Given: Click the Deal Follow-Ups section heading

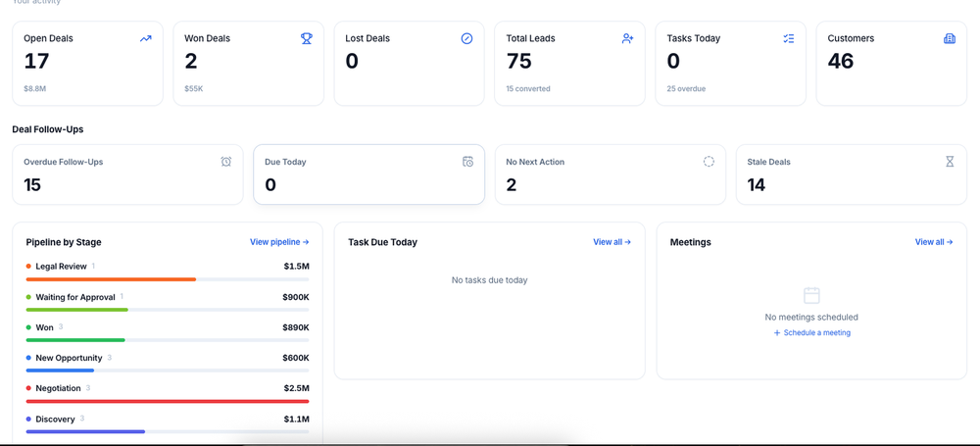Looking at the screenshot, I should tap(47, 129).
